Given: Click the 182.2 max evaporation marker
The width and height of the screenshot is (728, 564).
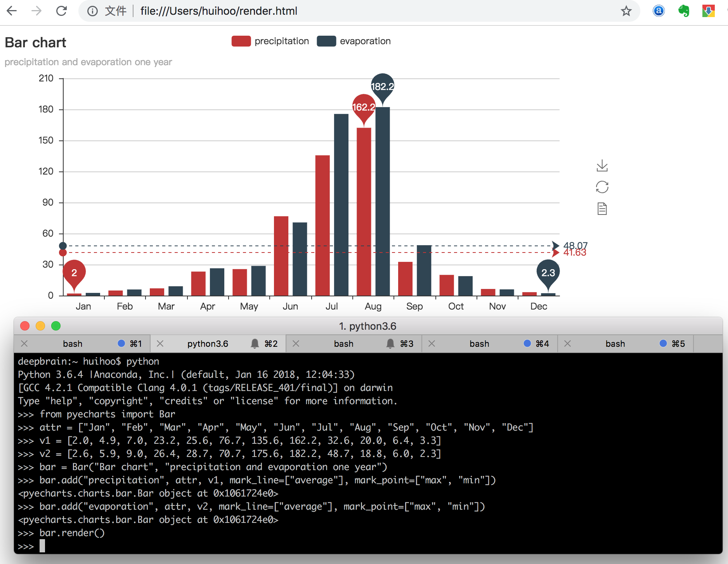Looking at the screenshot, I should pos(383,86).
